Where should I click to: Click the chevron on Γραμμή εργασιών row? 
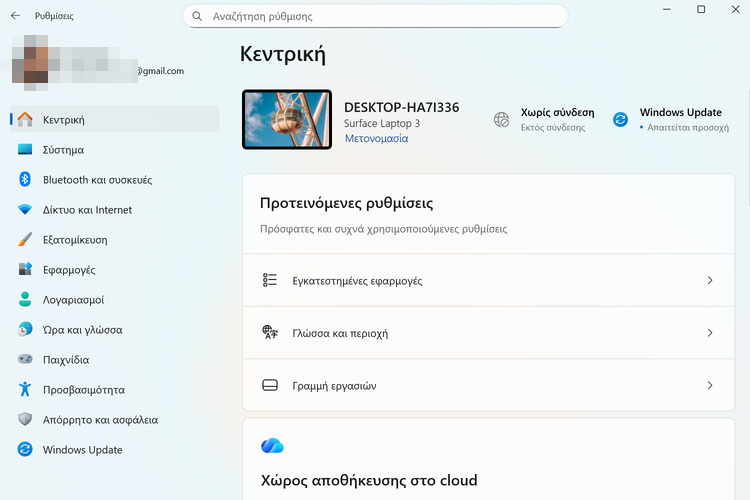coord(710,385)
